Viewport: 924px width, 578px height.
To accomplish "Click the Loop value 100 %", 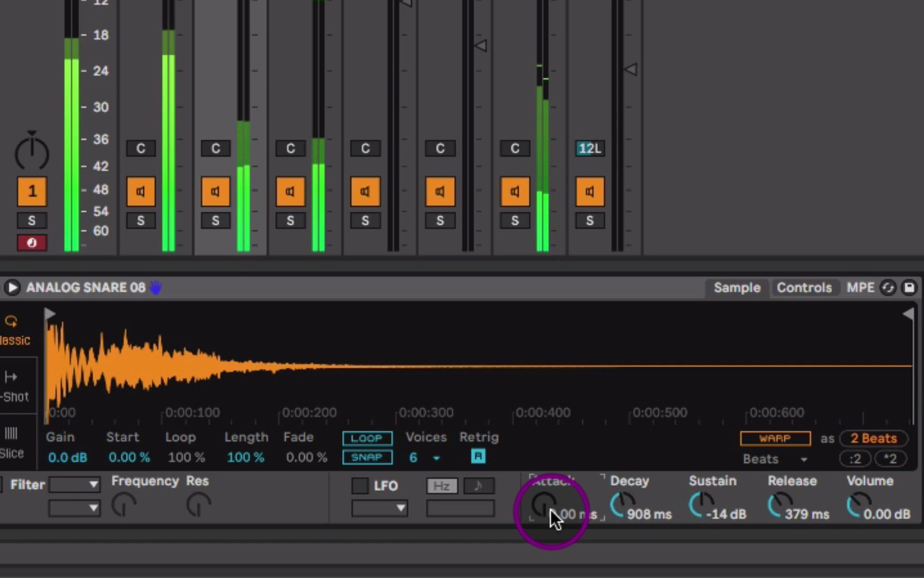I will [x=186, y=458].
